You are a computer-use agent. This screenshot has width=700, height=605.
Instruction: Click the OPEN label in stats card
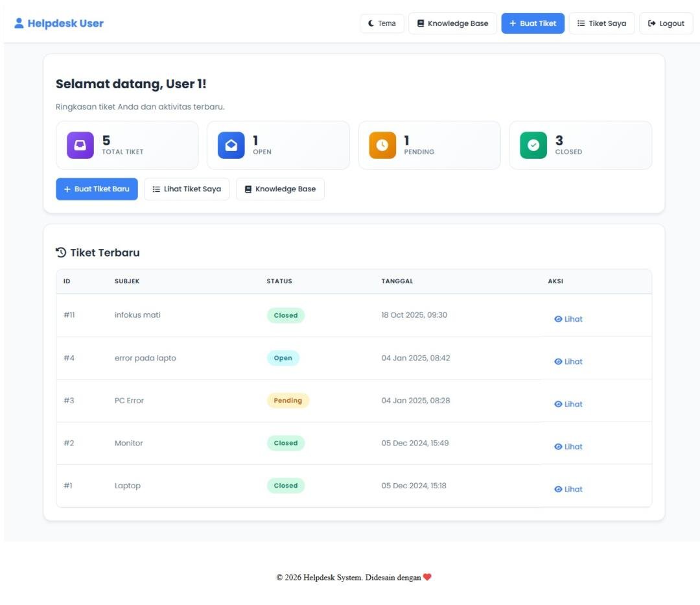point(262,152)
